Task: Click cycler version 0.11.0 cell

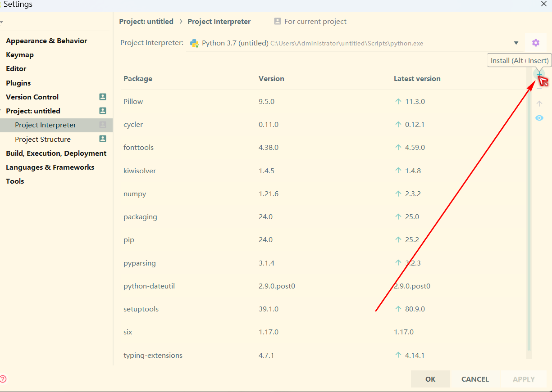Action: (269, 124)
